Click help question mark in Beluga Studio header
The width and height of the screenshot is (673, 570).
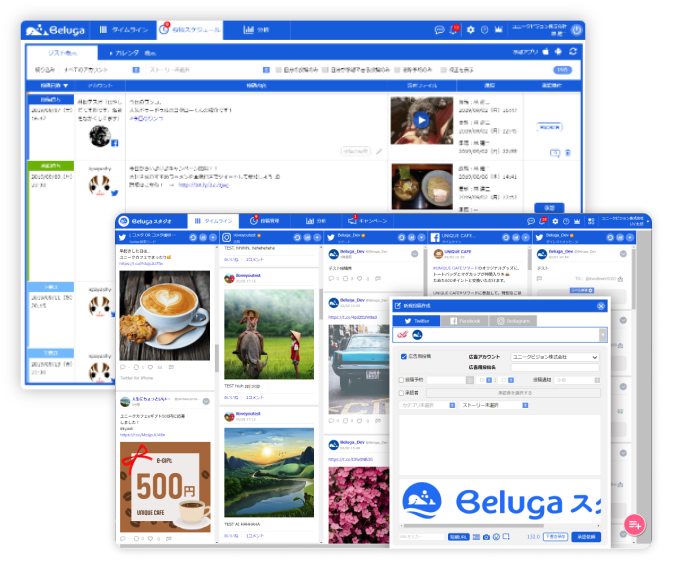click(566, 221)
